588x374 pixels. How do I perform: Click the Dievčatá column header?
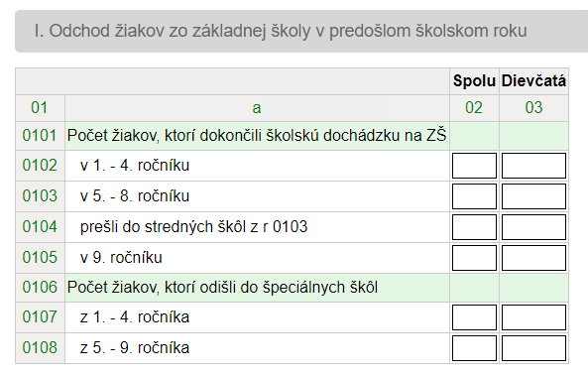point(533,81)
